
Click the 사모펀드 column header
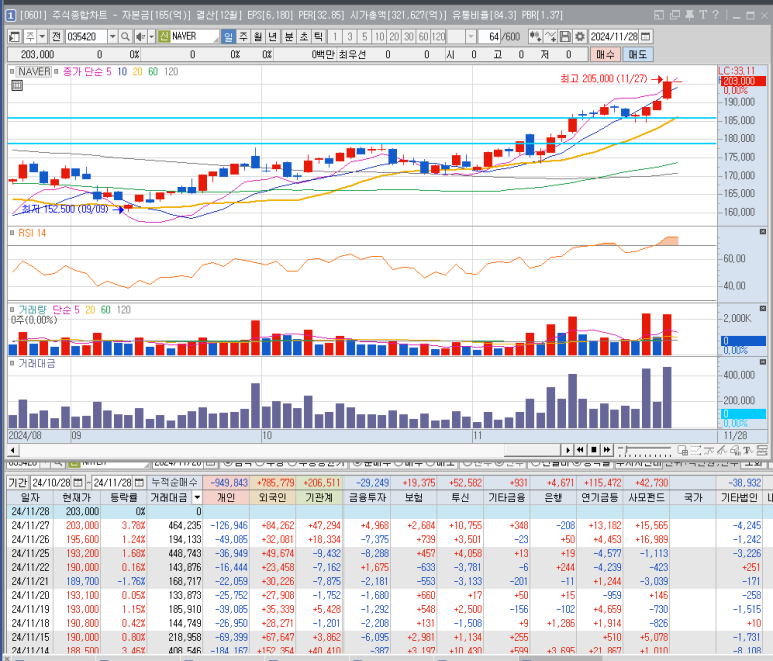click(646, 497)
